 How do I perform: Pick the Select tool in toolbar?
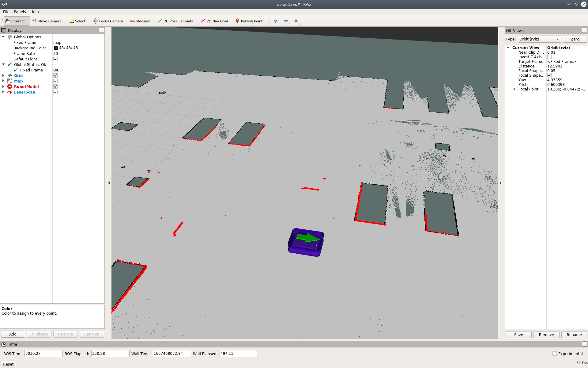[x=77, y=21]
